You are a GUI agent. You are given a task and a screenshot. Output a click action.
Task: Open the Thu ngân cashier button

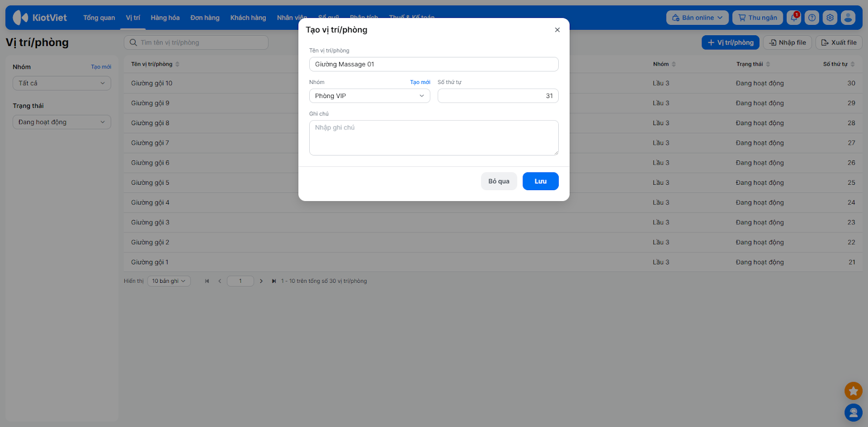[757, 17]
